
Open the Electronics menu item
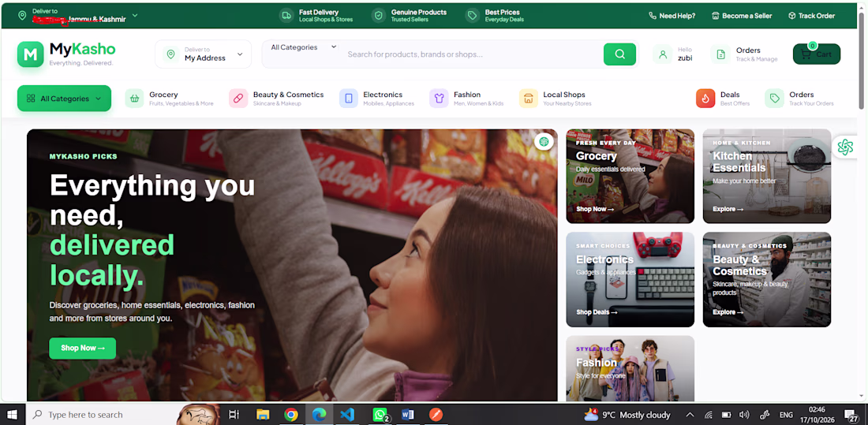(377, 99)
